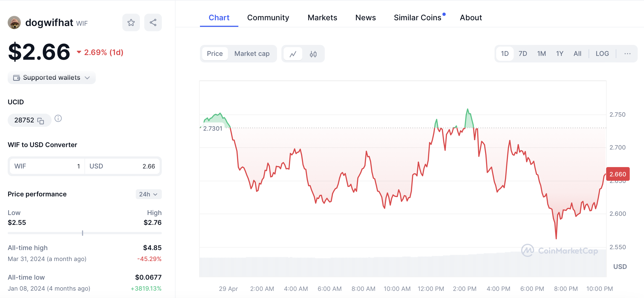644x298 pixels.
Task: Select the 1M chart range button
Action: [x=541, y=54]
